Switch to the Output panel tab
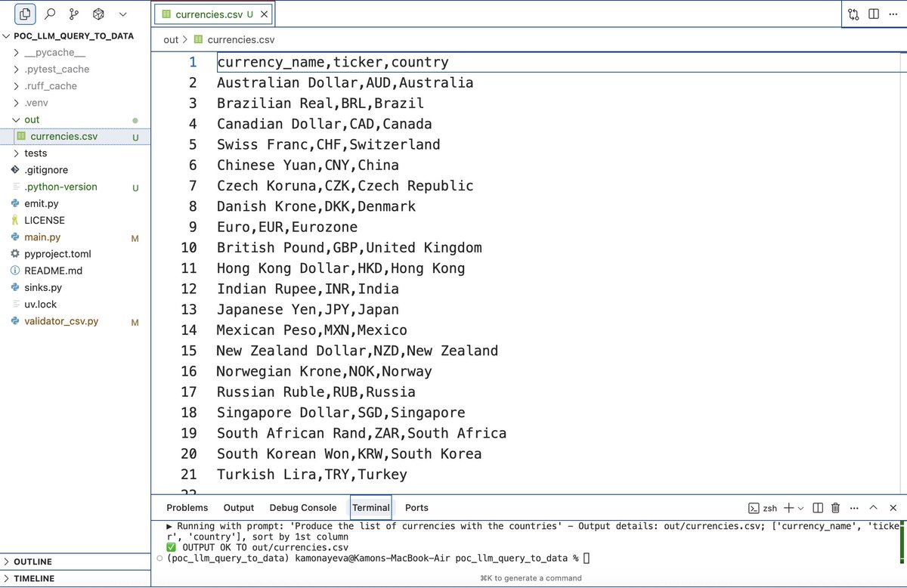The image size is (907, 588). (239, 508)
